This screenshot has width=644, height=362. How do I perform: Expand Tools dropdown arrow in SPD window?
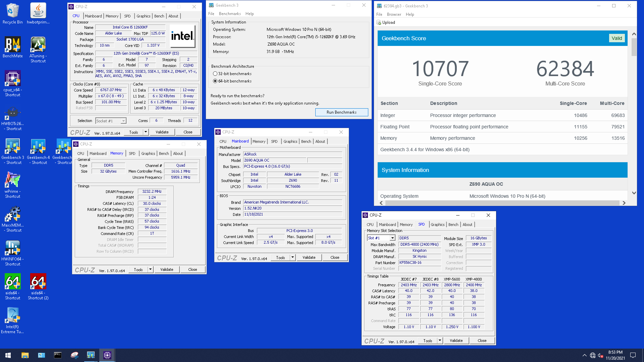[x=440, y=341]
